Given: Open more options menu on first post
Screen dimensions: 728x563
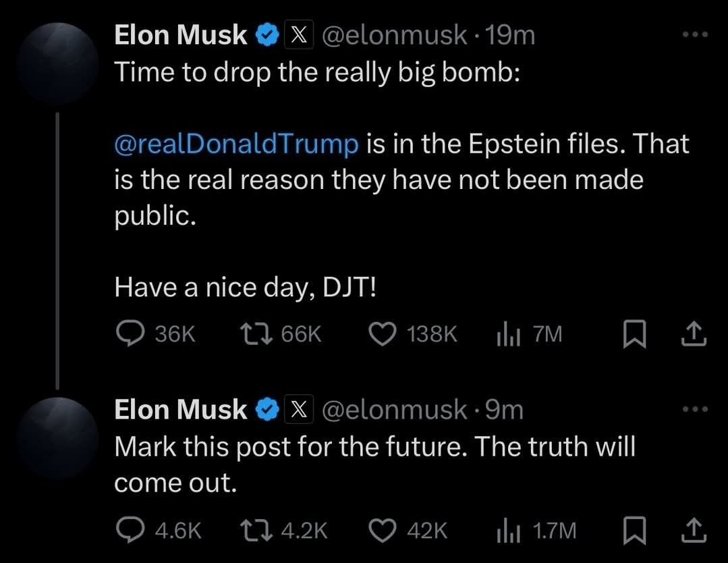Looking at the screenshot, I should 695,34.
